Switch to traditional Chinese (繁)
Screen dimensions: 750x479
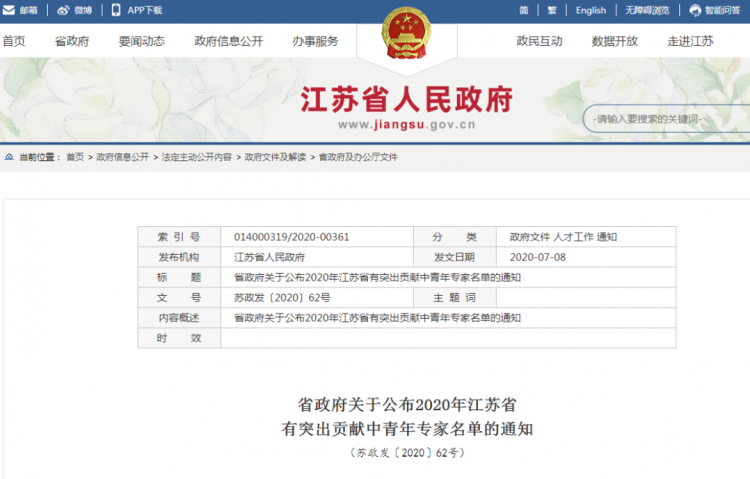(552, 10)
